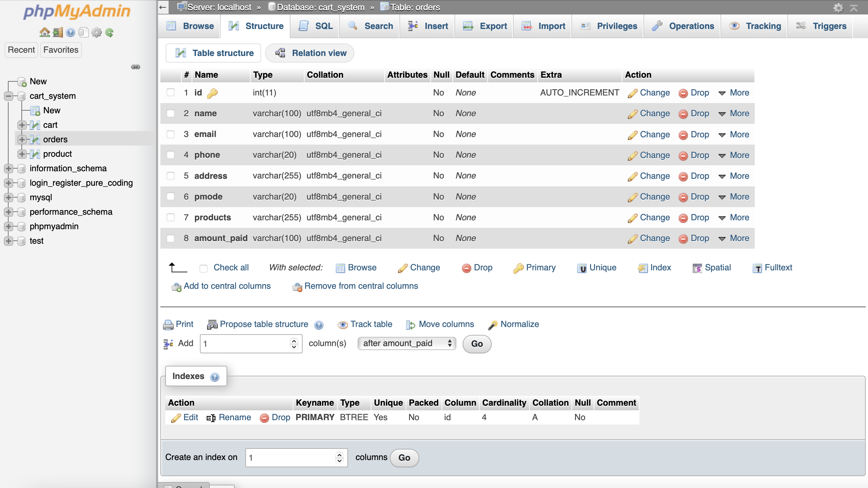Screen dimensions: 868x488
Task: Click the back arrow in breadcrumb bar
Action: click(163, 7)
